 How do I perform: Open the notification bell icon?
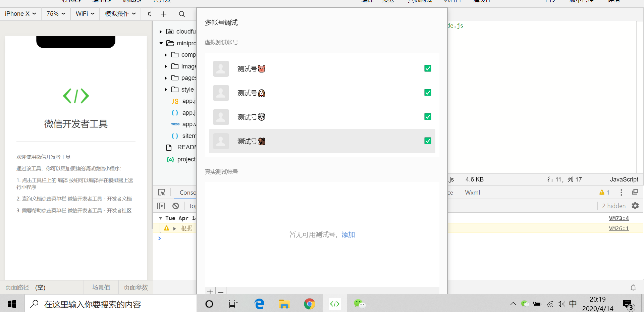[633, 288]
